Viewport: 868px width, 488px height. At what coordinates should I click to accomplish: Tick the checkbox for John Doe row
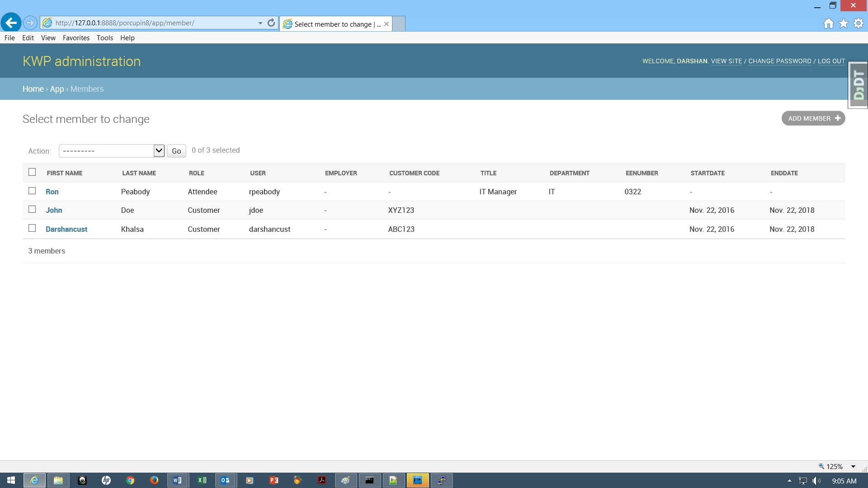pyautogui.click(x=32, y=209)
